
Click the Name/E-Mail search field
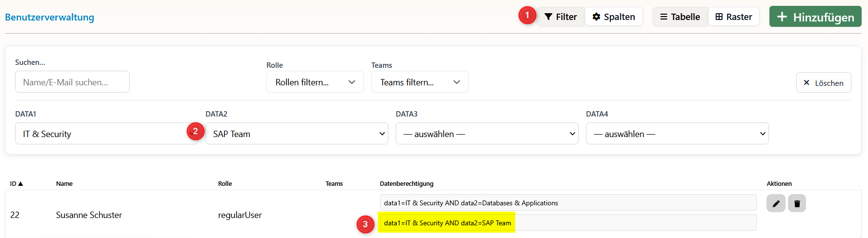pyautogui.click(x=72, y=82)
